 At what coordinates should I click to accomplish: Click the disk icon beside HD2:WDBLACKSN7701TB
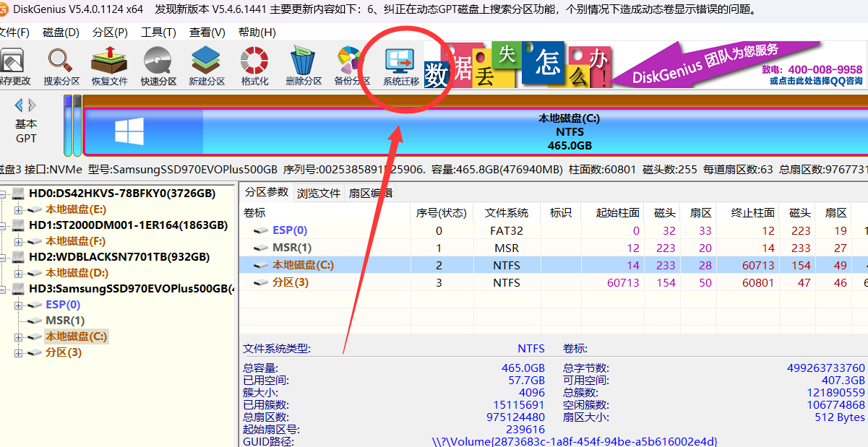click(x=19, y=258)
